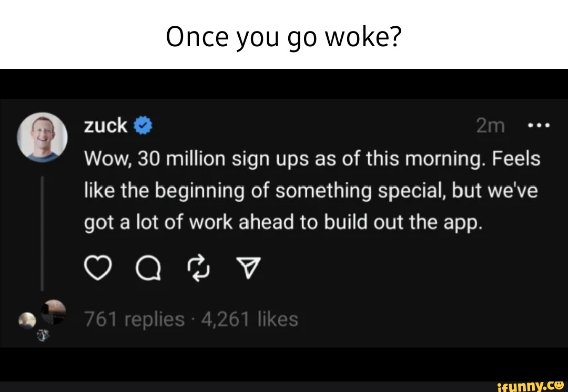The height and width of the screenshot is (392, 568).
Task: Open post options from the ellipsis menu
Action: [x=539, y=125]
